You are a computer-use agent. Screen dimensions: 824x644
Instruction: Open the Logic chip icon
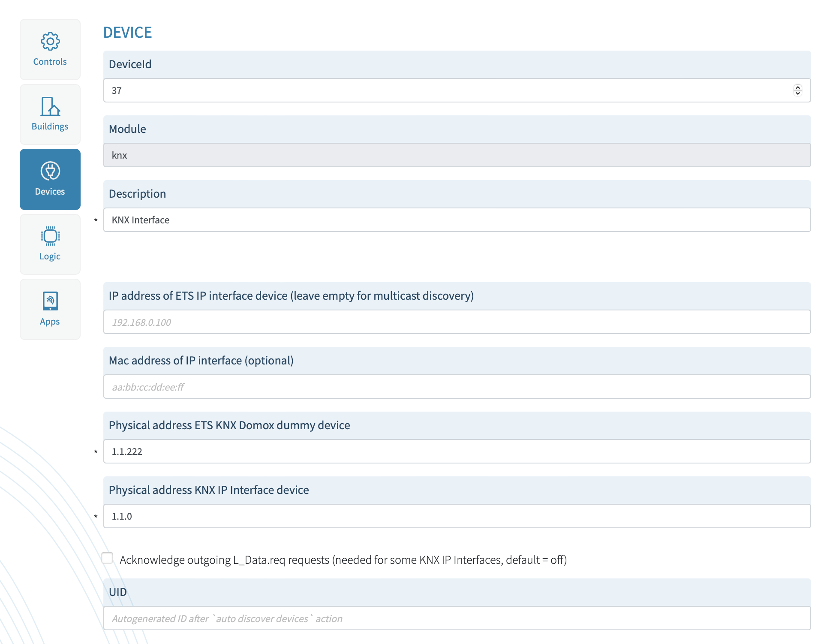pyautogui.click(x=50, y=236)
